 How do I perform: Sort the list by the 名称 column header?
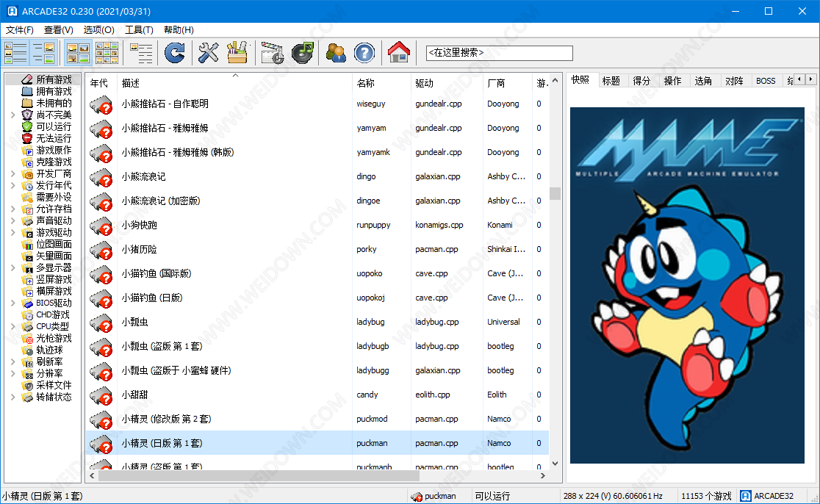(381, 82)
